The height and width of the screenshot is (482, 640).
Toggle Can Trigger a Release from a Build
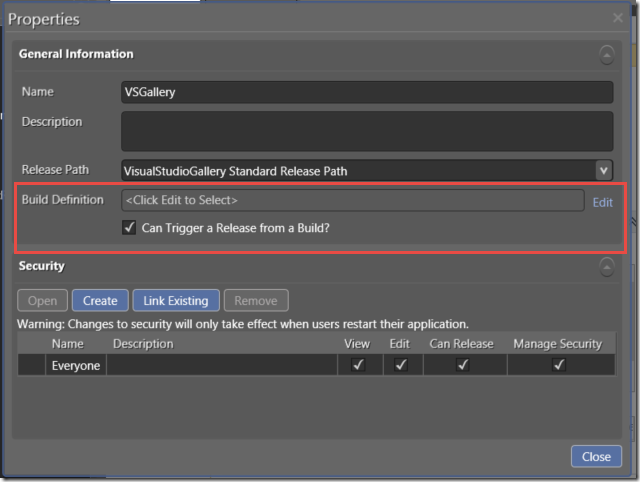(129, 227)
